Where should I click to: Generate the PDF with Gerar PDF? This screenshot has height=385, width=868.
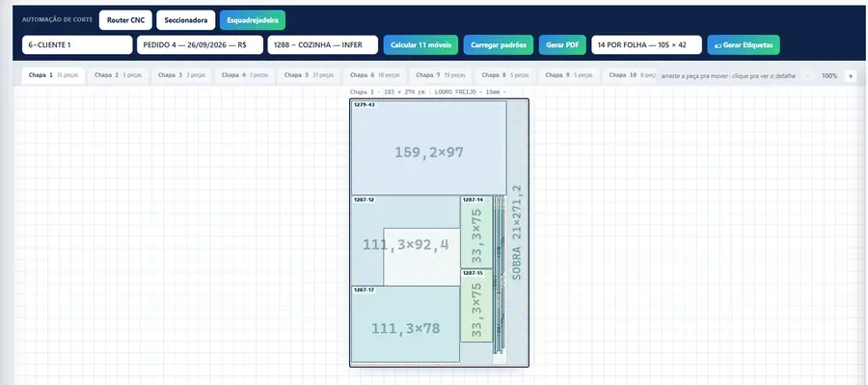click(562, 45)
